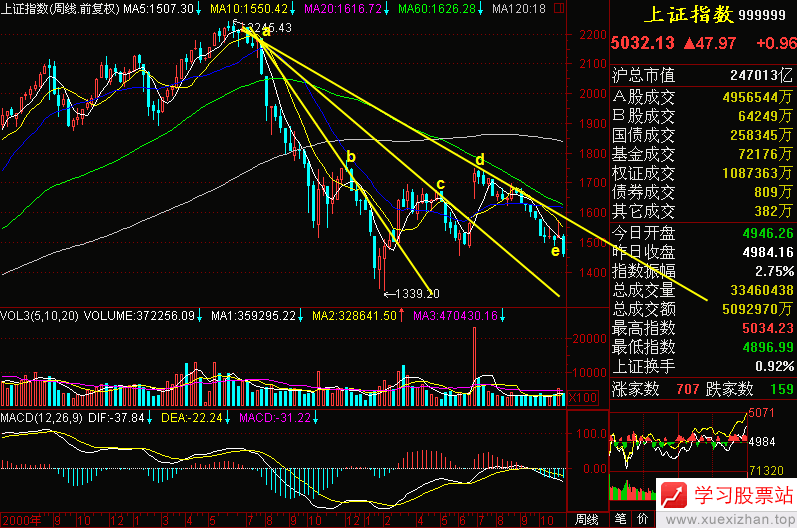Image resolution: width=797 pixels, height=528 pixels.
Task: Click the MA10:1550.42 indicator label
Action: [249, 9]
